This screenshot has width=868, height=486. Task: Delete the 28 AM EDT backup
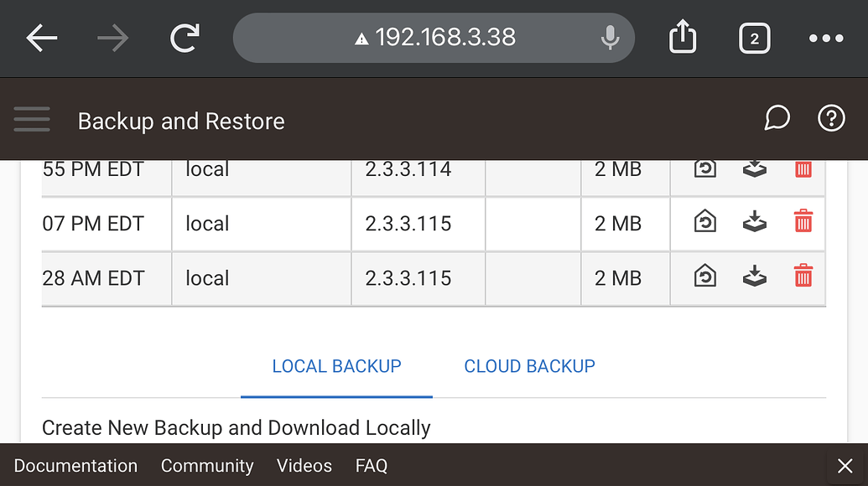pyautogui.click(x=803, y=277)
